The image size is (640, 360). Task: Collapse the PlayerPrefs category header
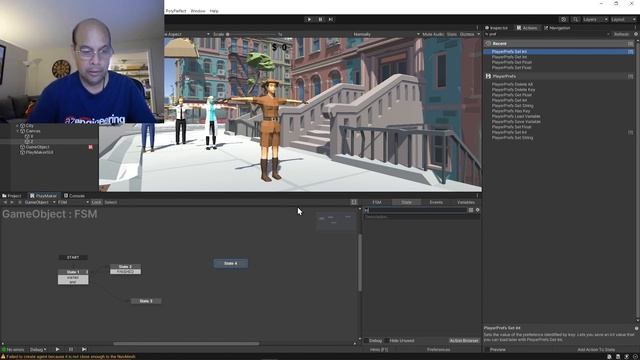(559, 76)
